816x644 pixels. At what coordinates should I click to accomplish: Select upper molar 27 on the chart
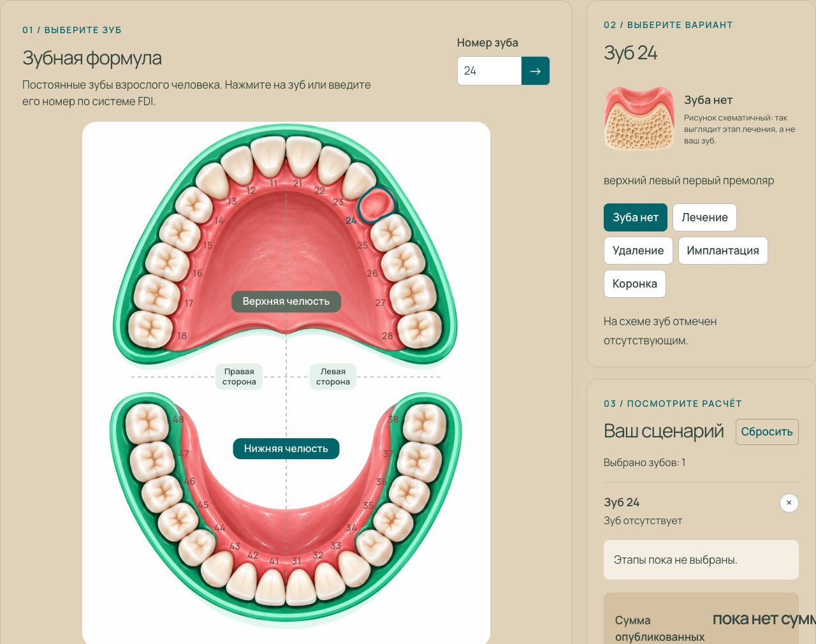click(412, 295)
